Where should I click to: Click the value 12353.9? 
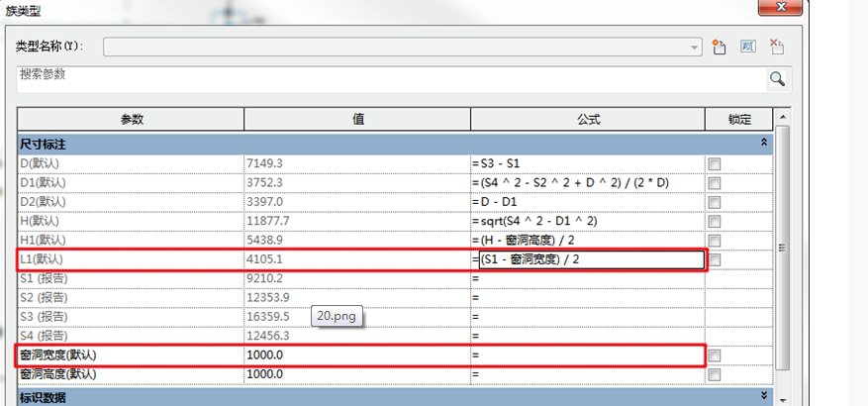(x=268, y=298)
